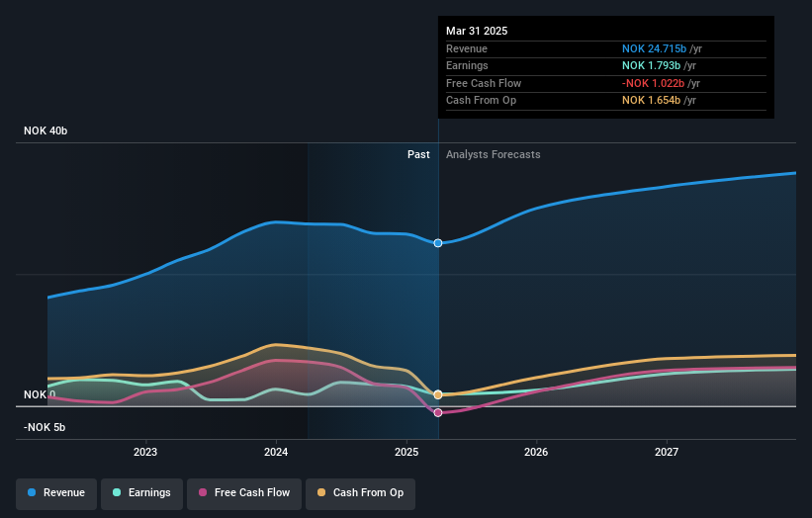Click the 2027 x-axis label
The width and height of the screenshot is (812, 518).
tap(667, 453)
